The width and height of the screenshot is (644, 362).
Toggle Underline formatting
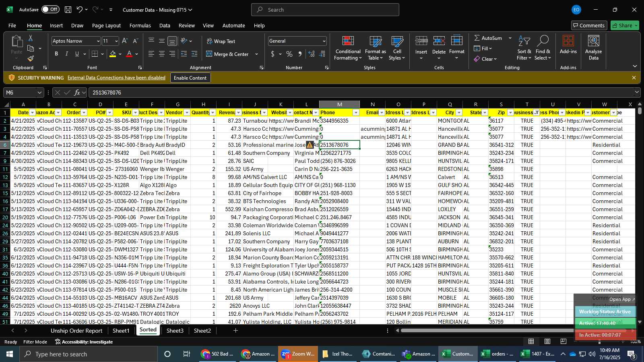coord(77,54)
